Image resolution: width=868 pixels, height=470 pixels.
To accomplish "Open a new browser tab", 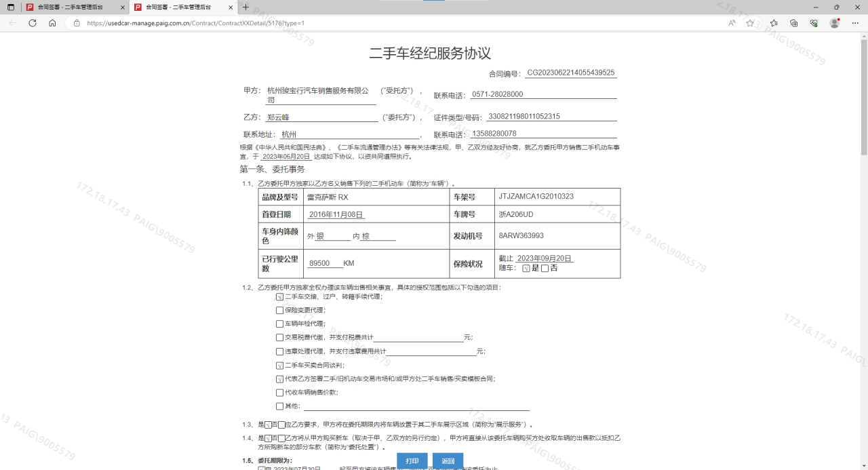I will pos(245,7).
